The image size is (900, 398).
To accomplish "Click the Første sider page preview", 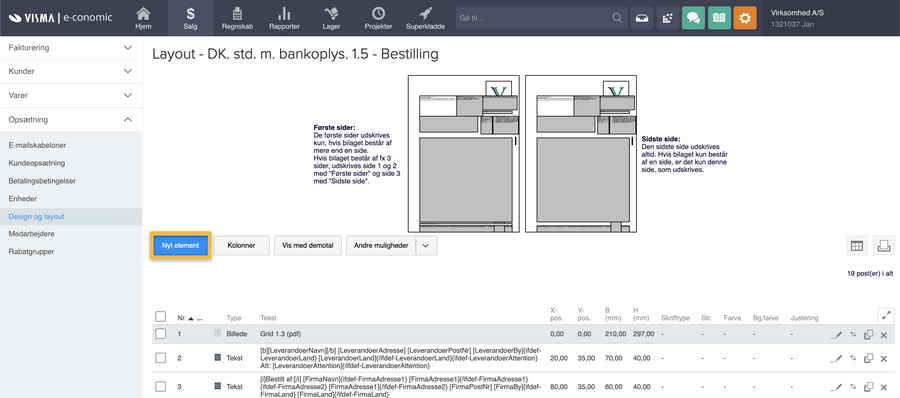I will click(x=464, y=154).
